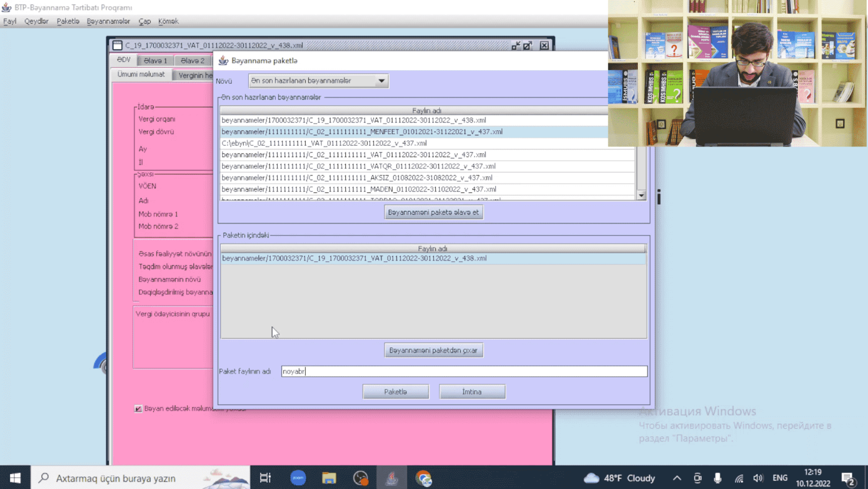Click the Paketlə button in the dialog
868x489 pixels.
tap(396, 392)
